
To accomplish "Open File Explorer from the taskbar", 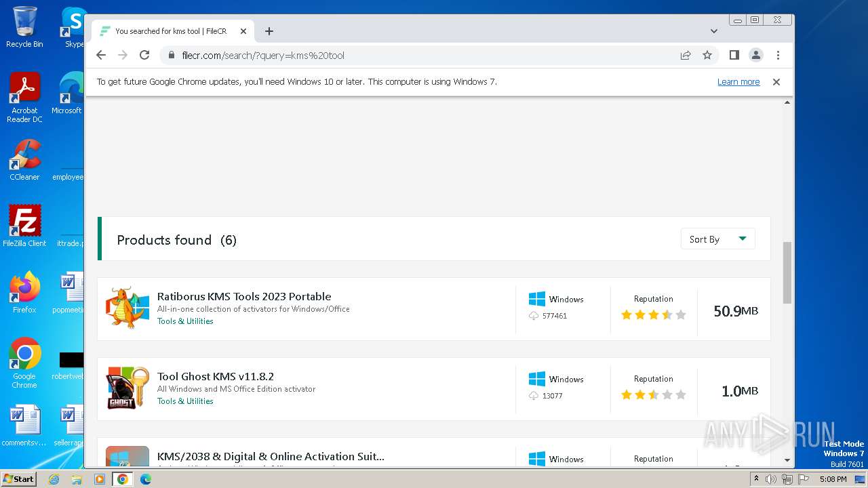I will pos(77,479).
